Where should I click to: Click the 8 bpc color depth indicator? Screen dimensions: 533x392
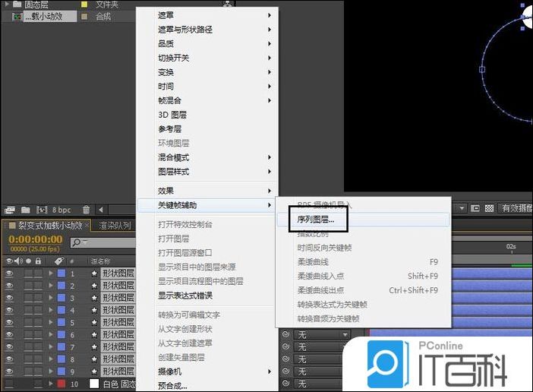61,210
